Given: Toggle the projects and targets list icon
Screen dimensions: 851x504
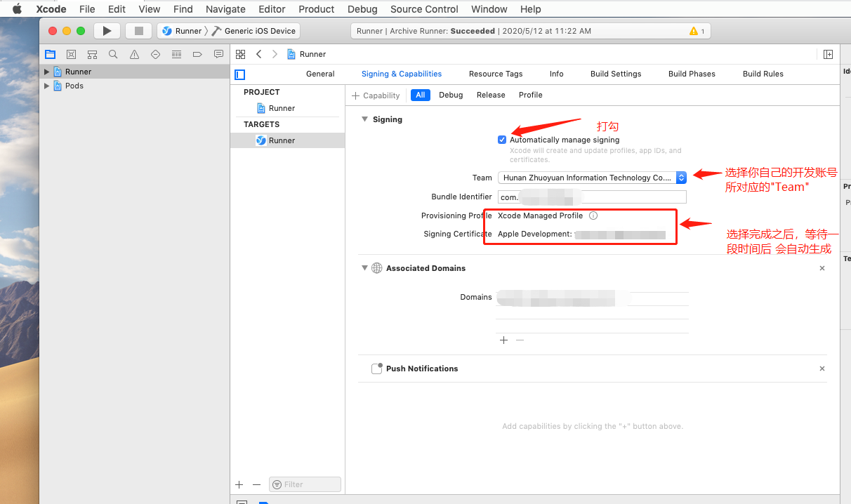Looking at the screenshot, I should (x=240, y=74).
